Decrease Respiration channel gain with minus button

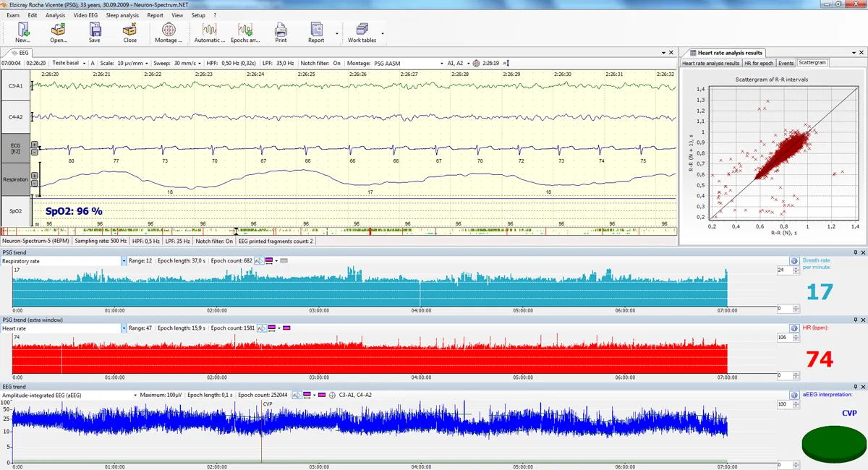pos(34,184)
